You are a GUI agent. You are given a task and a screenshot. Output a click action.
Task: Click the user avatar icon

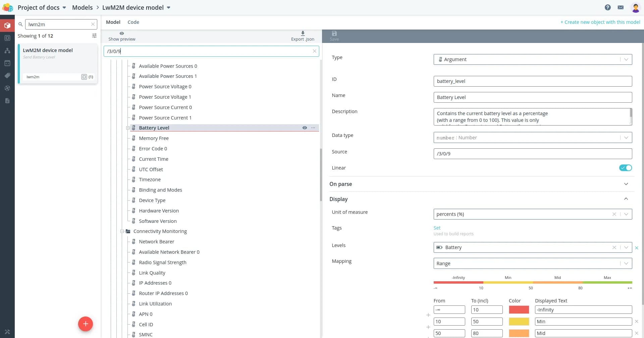(x=635, y=7)
